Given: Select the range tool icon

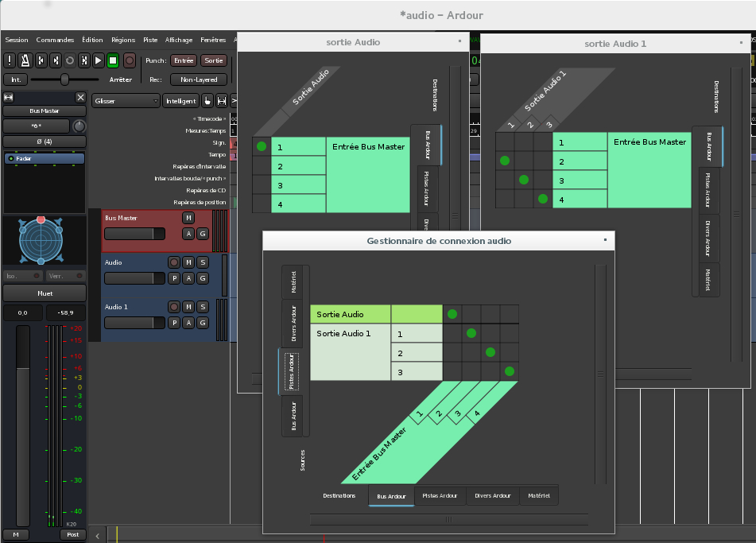Looking at the screenshot, I should point(222,101).
